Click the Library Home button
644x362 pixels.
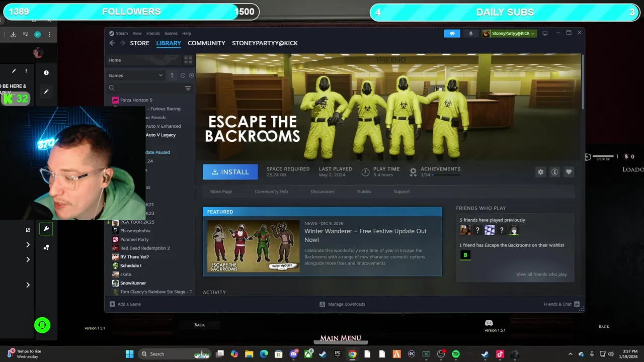[144, 60]
